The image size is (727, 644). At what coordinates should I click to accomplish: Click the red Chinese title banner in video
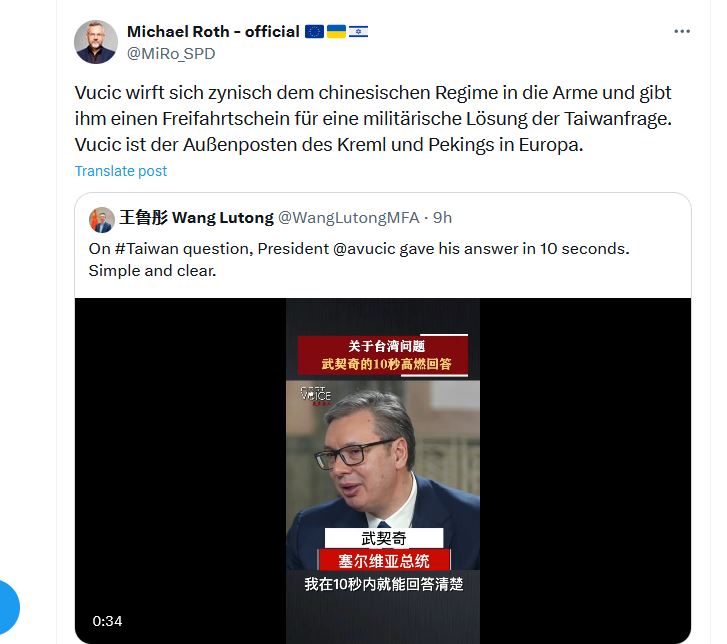tap(383, 355)
